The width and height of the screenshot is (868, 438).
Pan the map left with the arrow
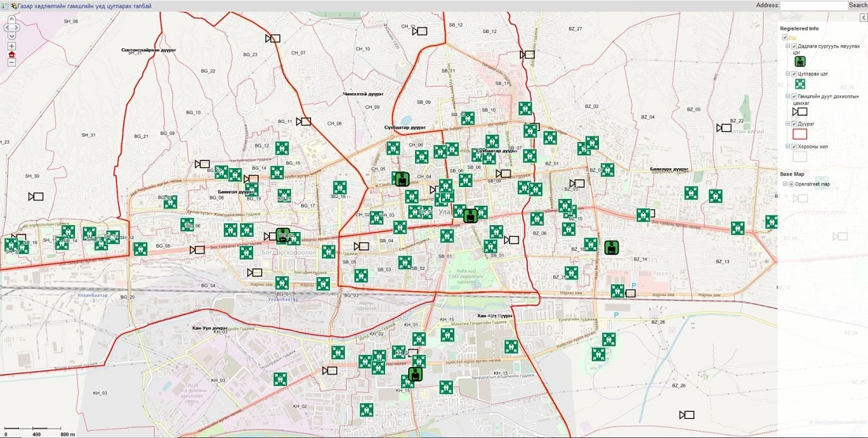coord(6,28)
